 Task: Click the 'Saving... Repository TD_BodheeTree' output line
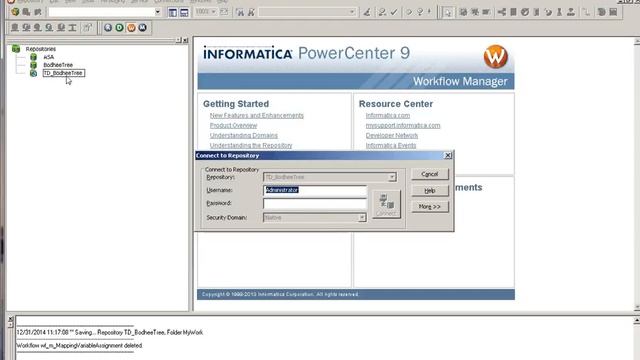point(110,333)
